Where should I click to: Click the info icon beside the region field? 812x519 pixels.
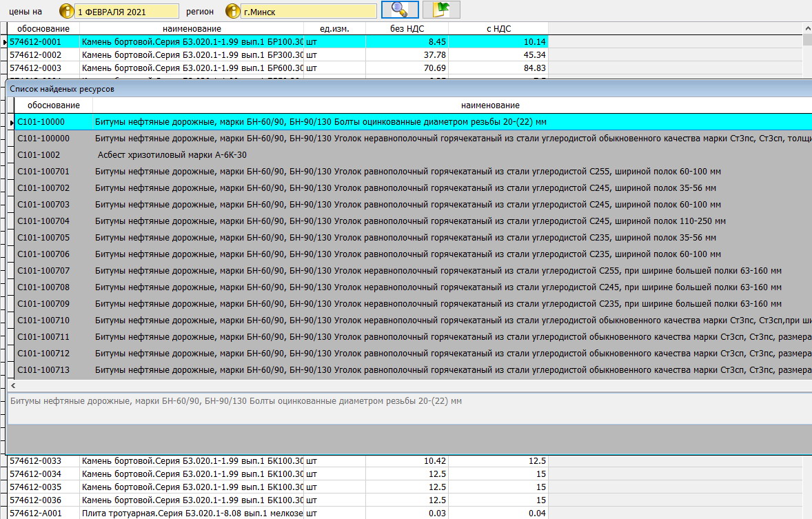click(x=233, y=11)
